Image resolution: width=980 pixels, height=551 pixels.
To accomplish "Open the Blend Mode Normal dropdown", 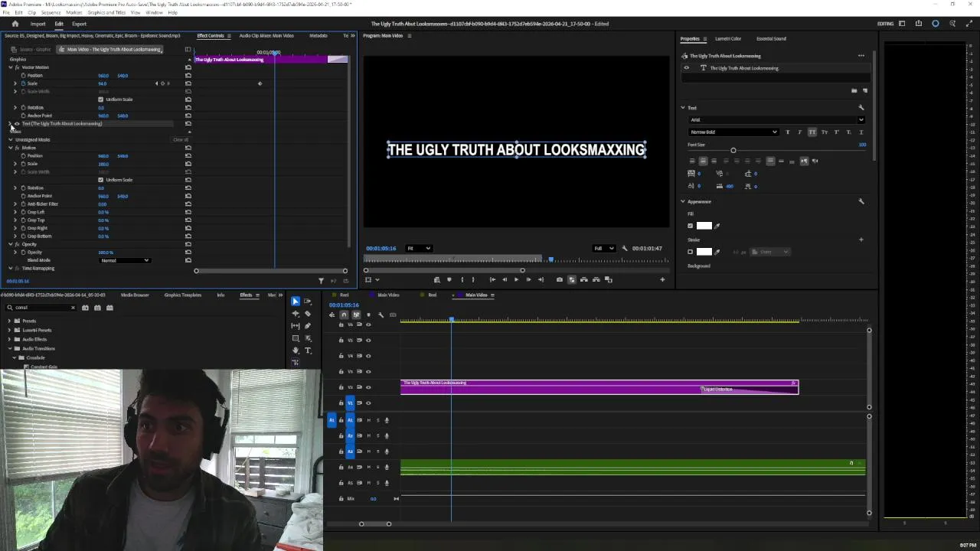I will pos(126,260).
